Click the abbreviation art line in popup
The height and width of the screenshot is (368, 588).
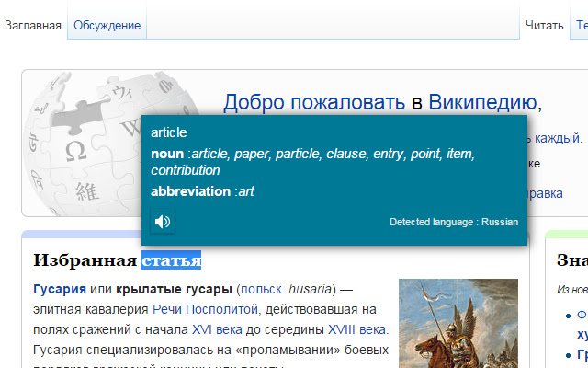[202, 191]
